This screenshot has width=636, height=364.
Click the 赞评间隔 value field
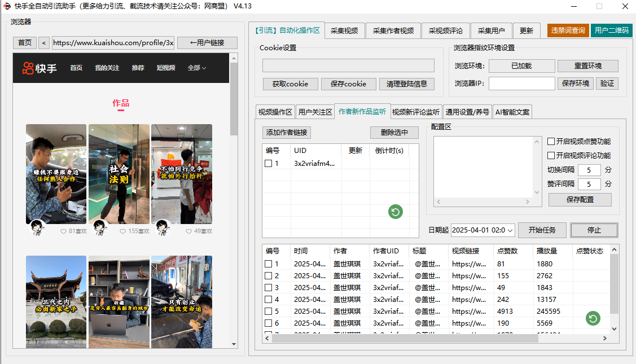pos(589,184)
